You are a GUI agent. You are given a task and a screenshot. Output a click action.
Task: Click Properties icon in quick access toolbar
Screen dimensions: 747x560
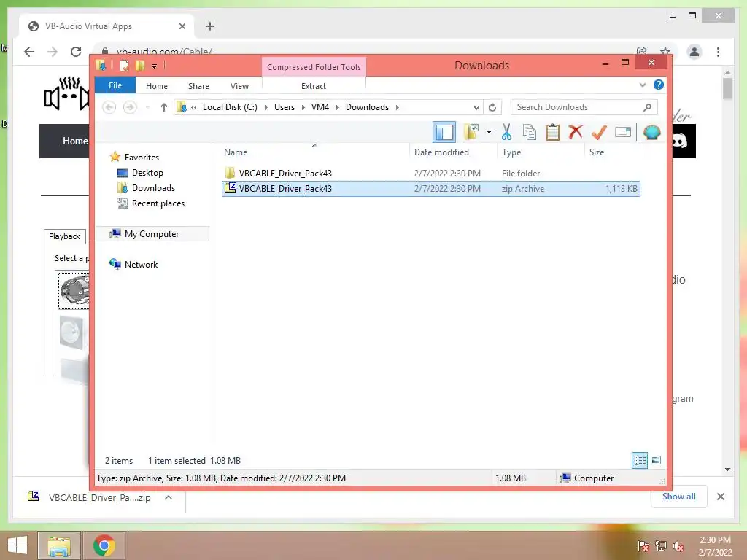(124, 66)
